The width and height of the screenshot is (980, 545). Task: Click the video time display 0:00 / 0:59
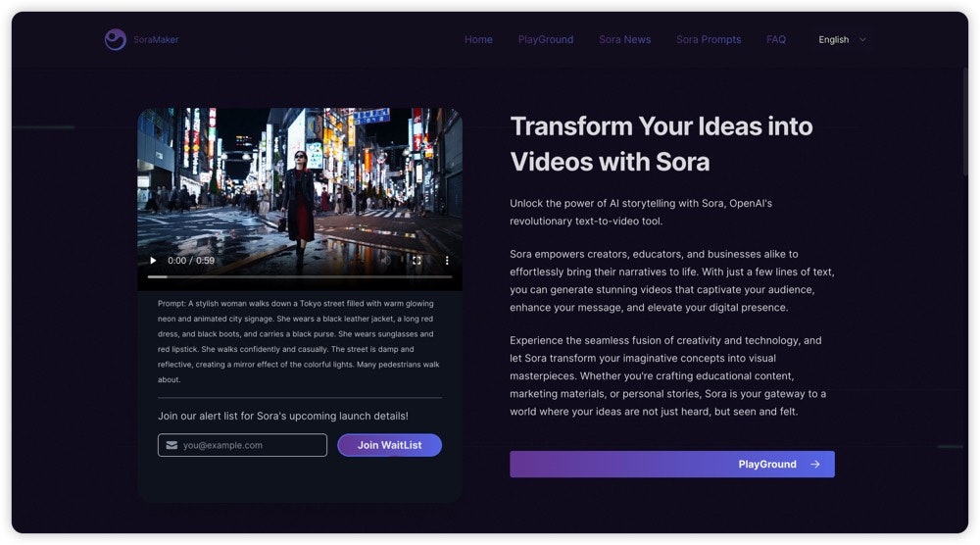pos(191,261)
